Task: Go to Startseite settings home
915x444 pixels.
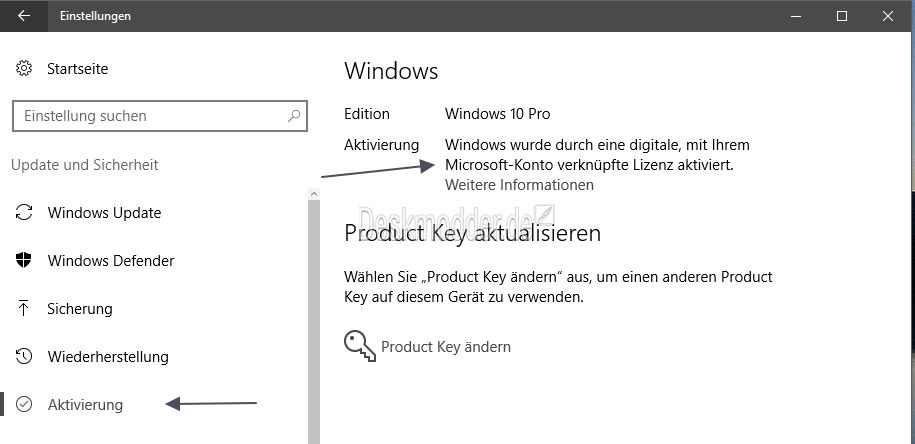Action: 78,69
